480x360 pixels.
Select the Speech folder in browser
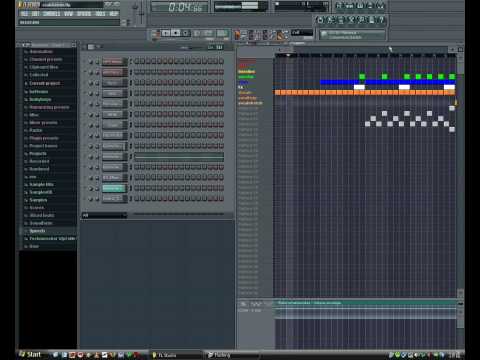pyautogui.click(x=37, y=231)
